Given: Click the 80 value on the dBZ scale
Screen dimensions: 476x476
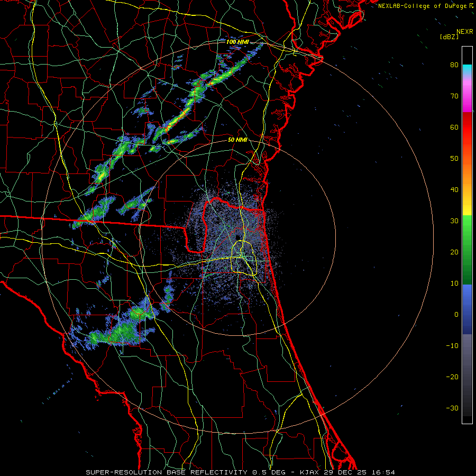Looking at the screenshot, I should [454, 65].
